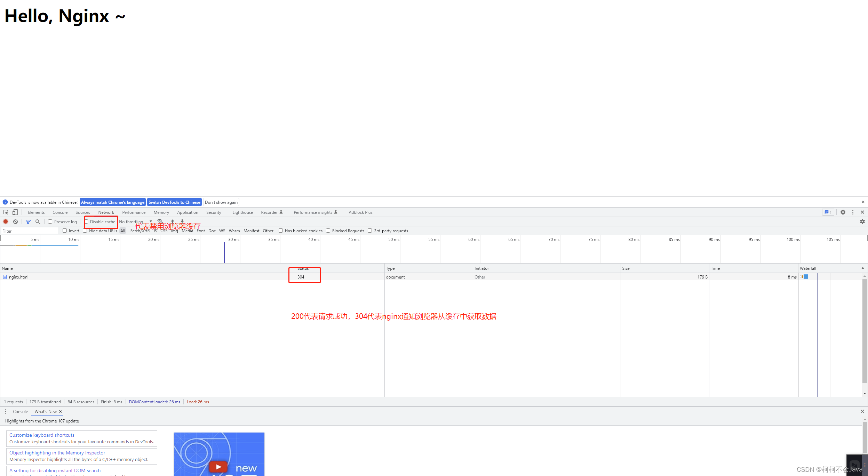Image resolution: width=868 pixels, height=476 pixels.
Task: Select the Network tab
Action: click(106, 212)
